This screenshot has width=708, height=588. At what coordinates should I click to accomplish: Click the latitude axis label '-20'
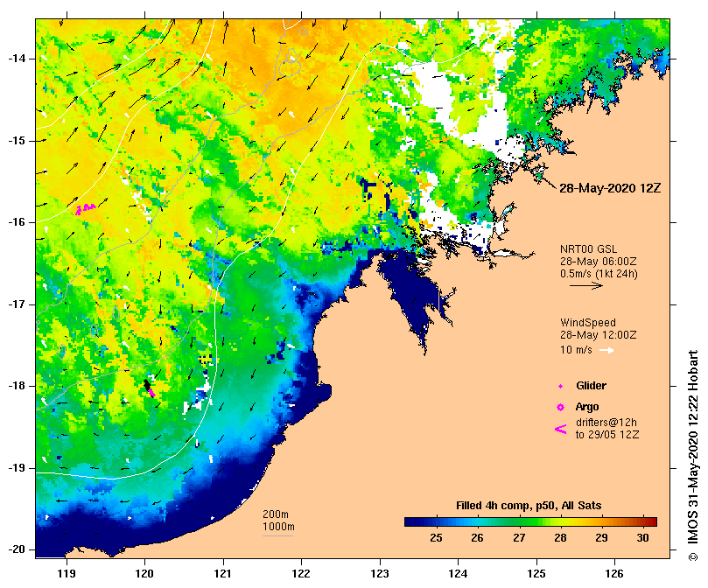(18, 550)
